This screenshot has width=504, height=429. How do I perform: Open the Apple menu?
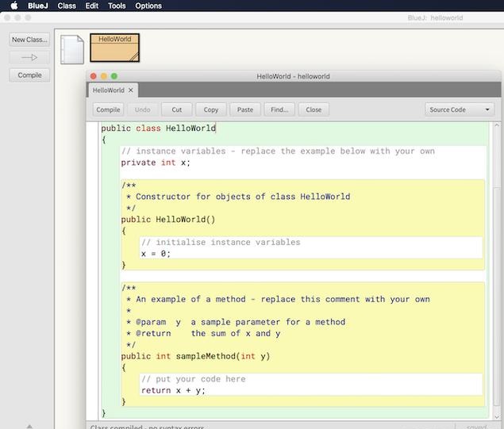point(14,6)
